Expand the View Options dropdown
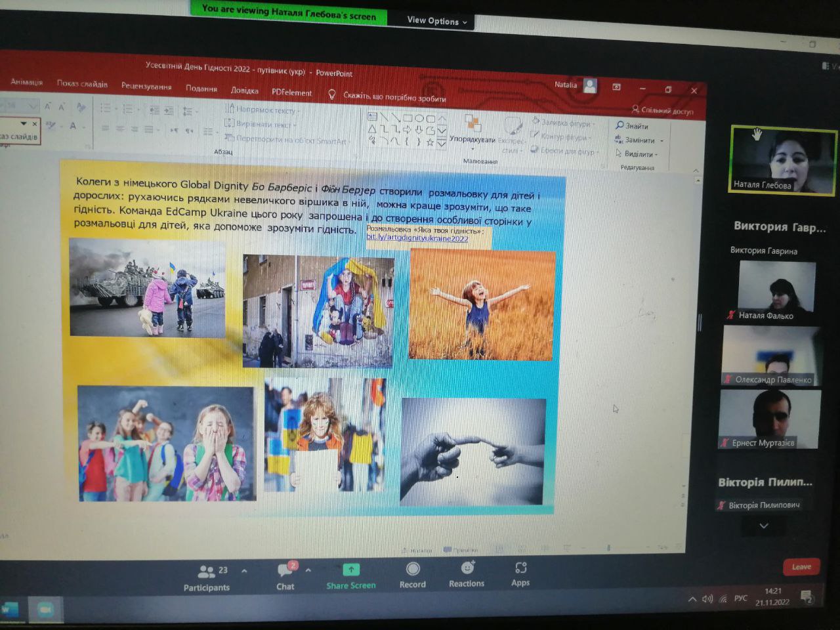This screenshot has width=840, height=630. pyautogui.click(x=437, y=21)
